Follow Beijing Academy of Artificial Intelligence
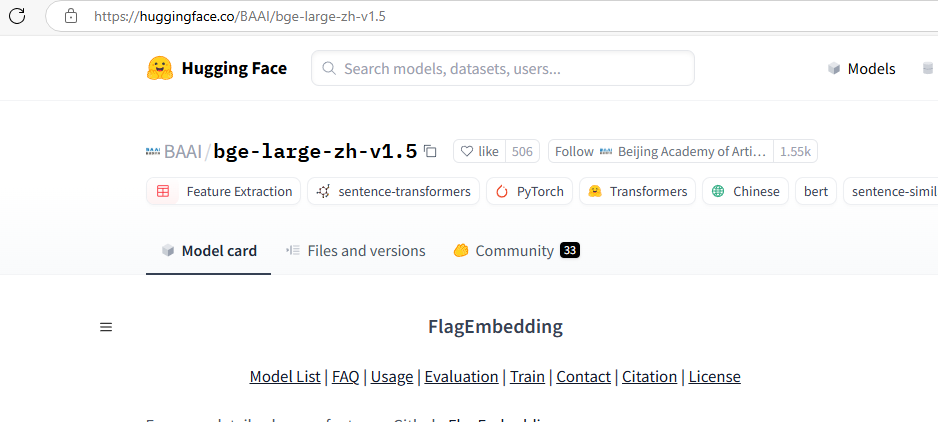The height and width of the screenshot is (422, 938). point(660,151)
